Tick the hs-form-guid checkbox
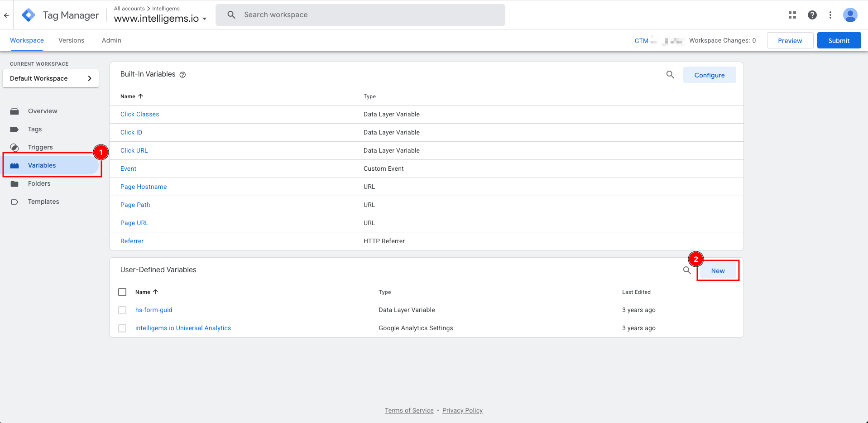The height and width of the screenshot is (423, 868). click(x=122, y=310)
